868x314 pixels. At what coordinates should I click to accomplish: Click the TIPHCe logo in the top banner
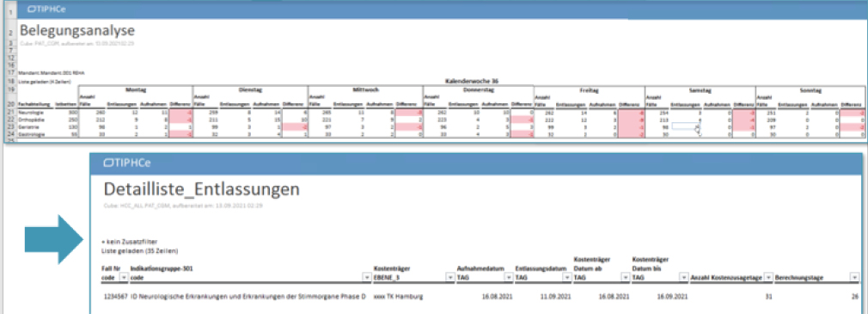coord(46,9)
